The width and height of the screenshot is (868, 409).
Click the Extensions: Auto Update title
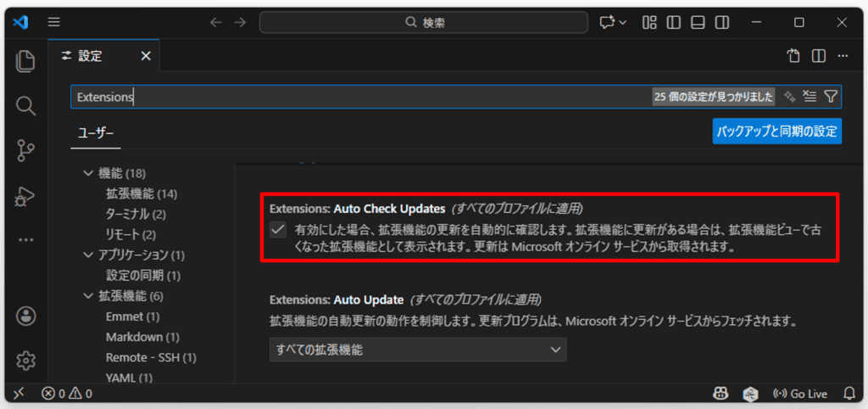click(337, 300)
